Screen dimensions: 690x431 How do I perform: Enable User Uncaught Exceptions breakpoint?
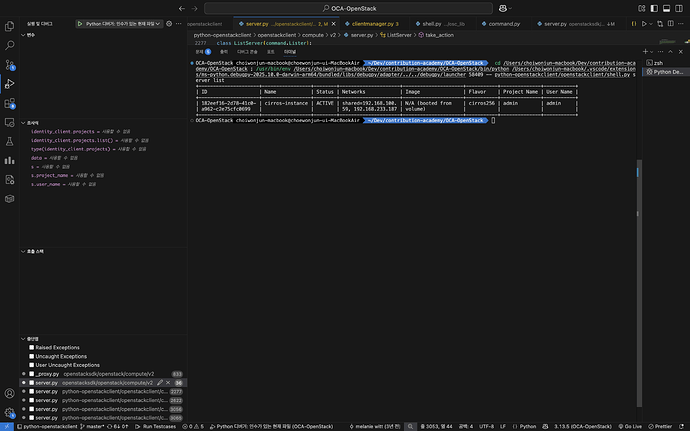pos(31,365)
